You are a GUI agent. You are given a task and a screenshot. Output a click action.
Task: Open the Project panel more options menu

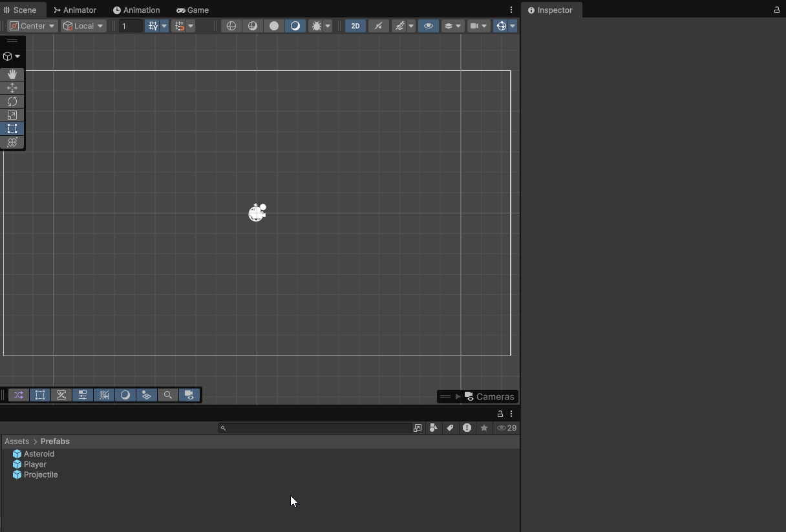[511, 414]
